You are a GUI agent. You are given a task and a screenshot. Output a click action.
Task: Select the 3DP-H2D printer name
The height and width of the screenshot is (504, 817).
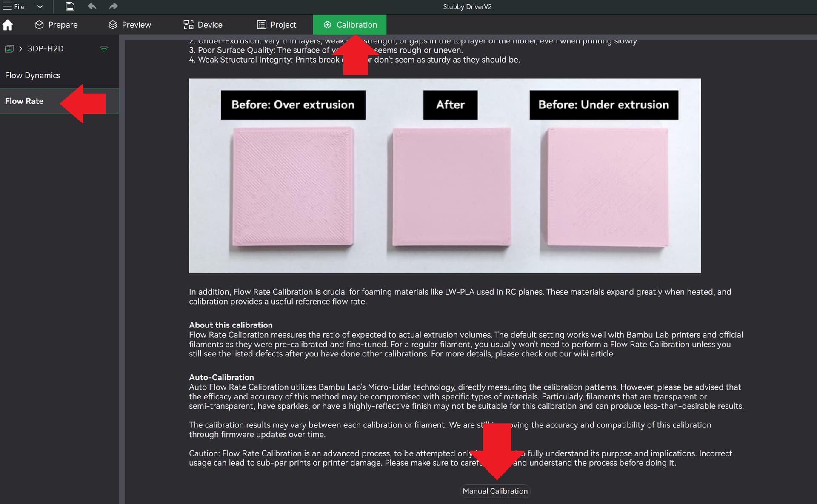pyautogui.click(x=46, y=48)
